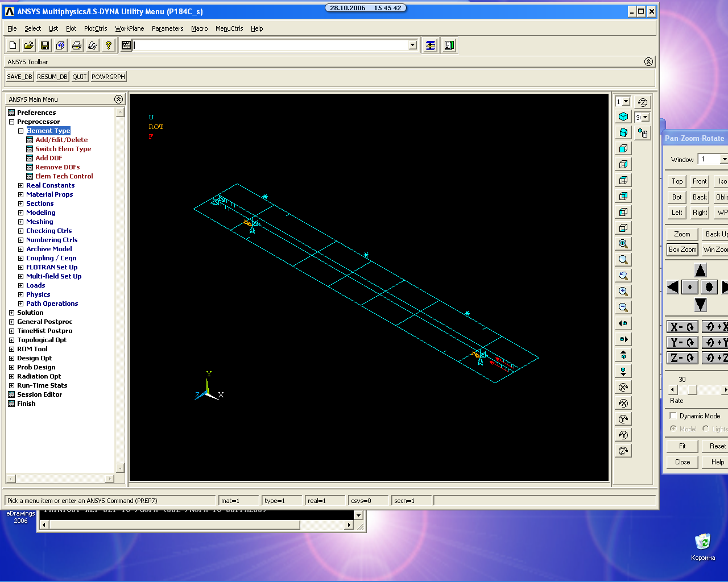Collapse the Element Type tree node

[x=20, y=131]
